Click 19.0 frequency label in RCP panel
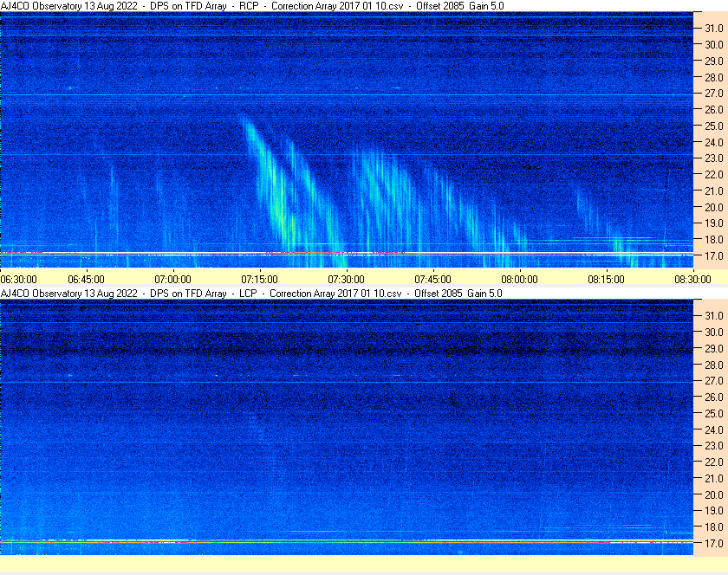 click(x=714, y=223)
